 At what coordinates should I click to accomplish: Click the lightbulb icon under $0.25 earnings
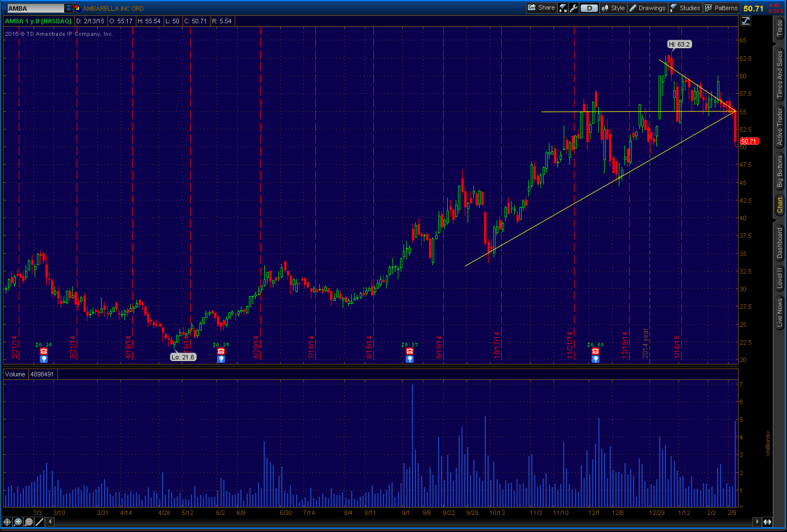tap(221, 359)
